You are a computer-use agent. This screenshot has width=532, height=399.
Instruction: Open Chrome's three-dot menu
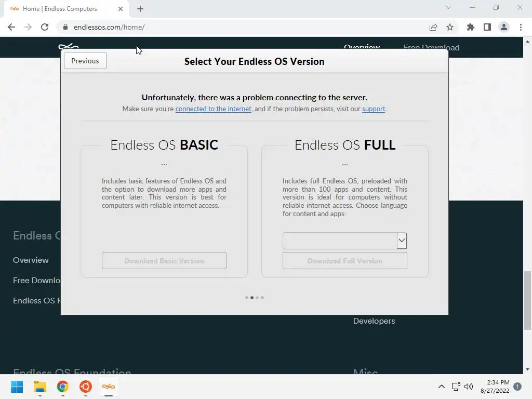tap(521, 27)
